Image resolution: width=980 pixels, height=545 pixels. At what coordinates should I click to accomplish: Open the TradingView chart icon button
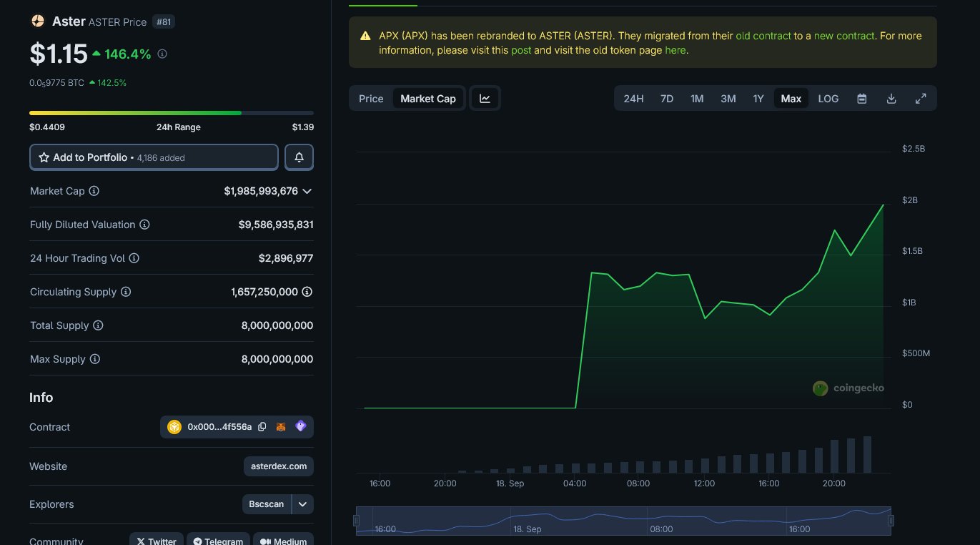485,99
